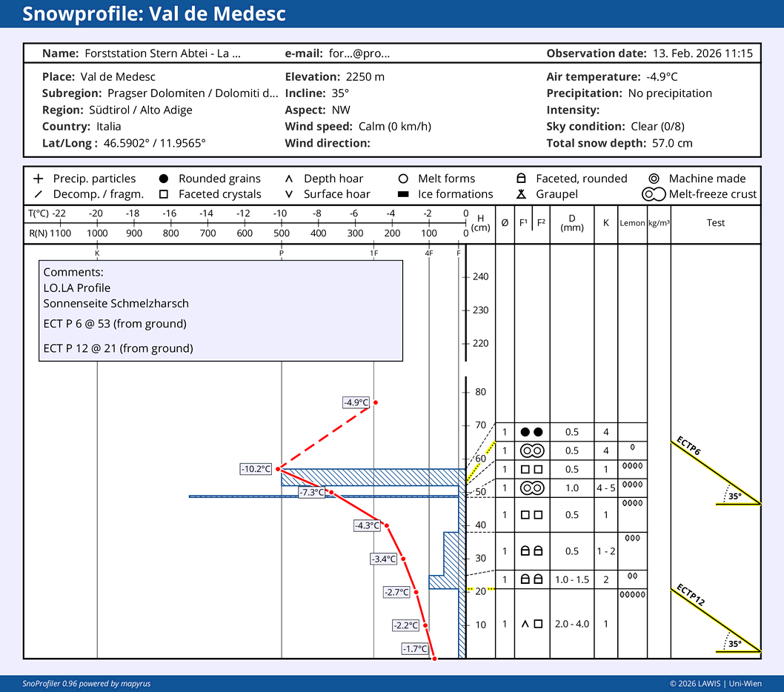784x692 pixels.
Task: Click inside the Comments box
Action: pyautogui.click(x=221, y=310)
